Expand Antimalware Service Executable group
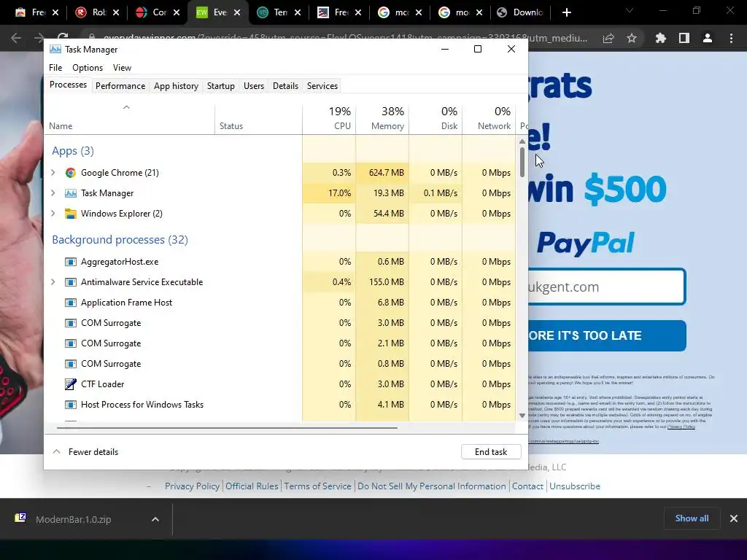Image resolution: width=747 pixels, height=560 pixels. [53, 282]
